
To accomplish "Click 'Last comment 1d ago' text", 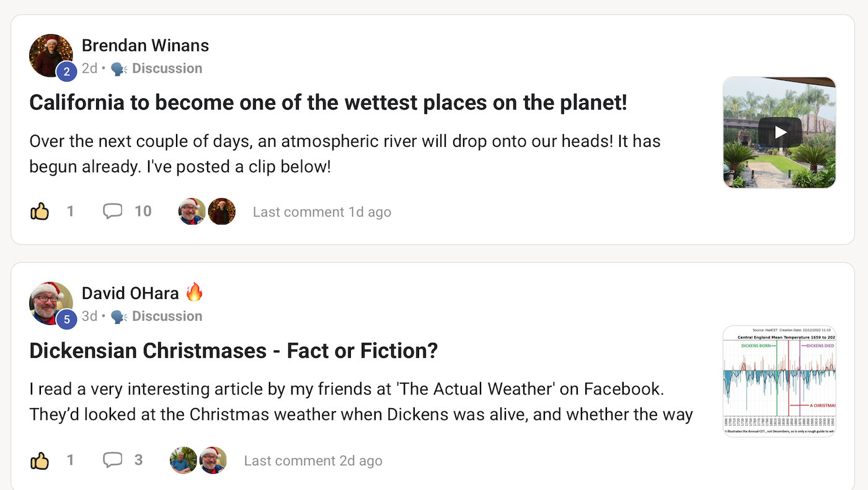I will click(322, 212).
